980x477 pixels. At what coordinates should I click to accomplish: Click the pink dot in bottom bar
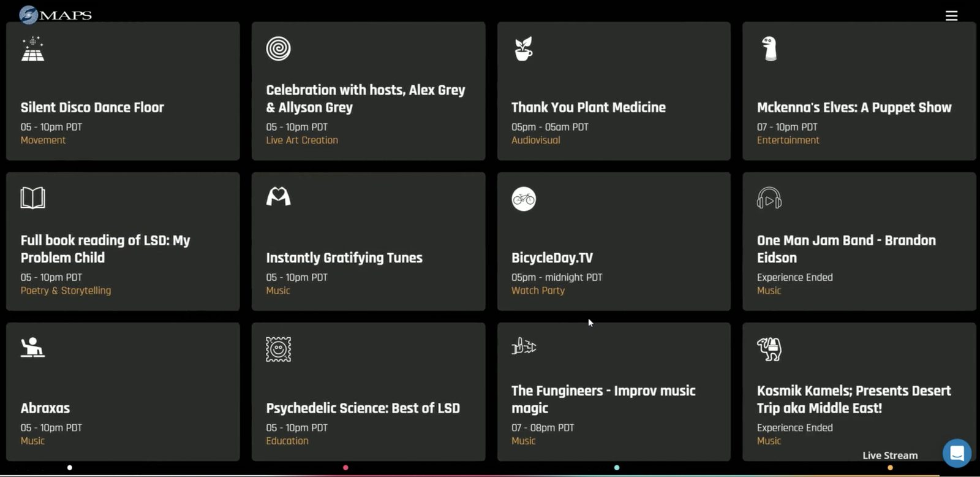[345, 468]
